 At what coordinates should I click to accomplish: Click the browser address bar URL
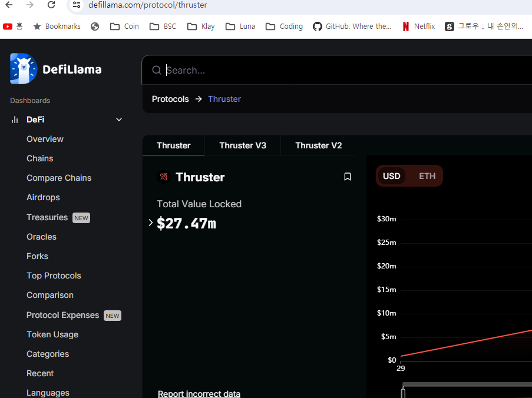148,5
